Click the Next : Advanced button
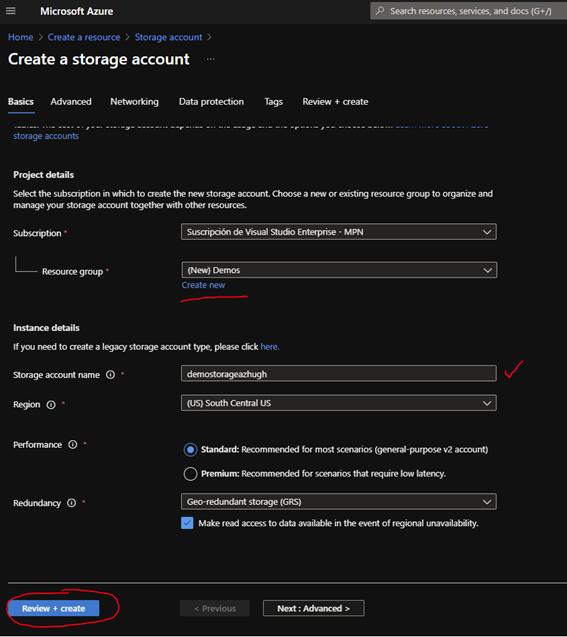 (314, 608)
